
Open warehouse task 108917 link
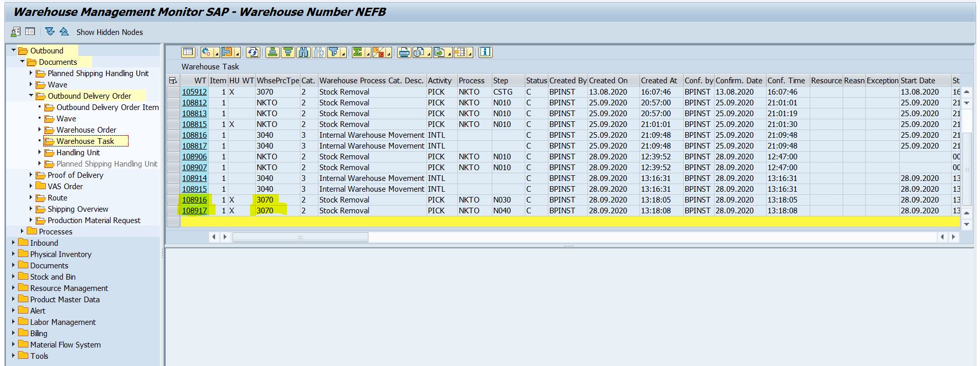point(194,211)
